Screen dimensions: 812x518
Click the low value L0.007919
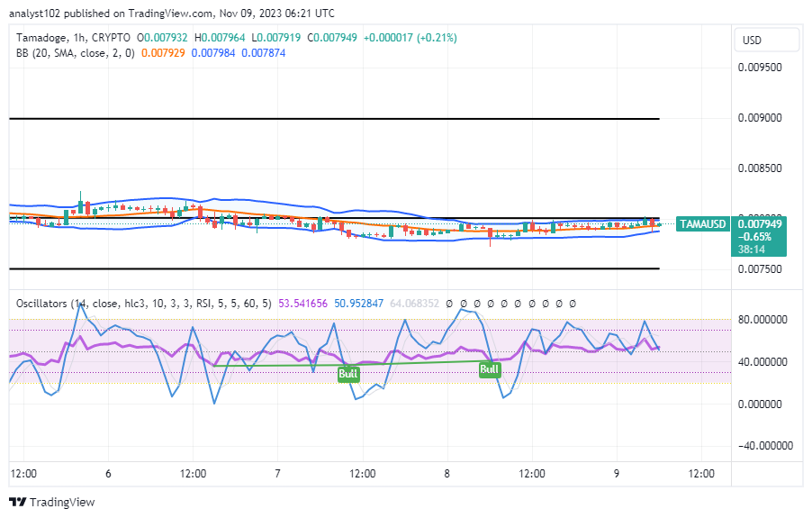click(x=276, y=38)
